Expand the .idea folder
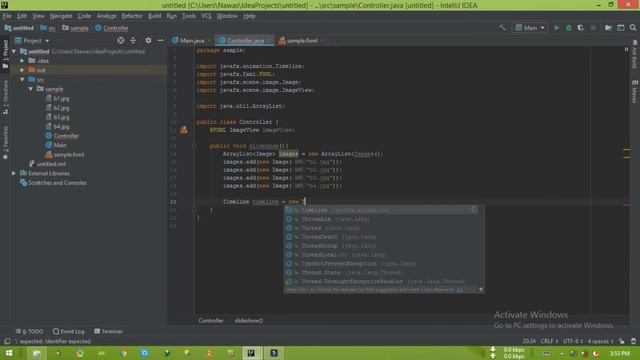Viewport: 640px width, 360px height. (x=22, y=61)
